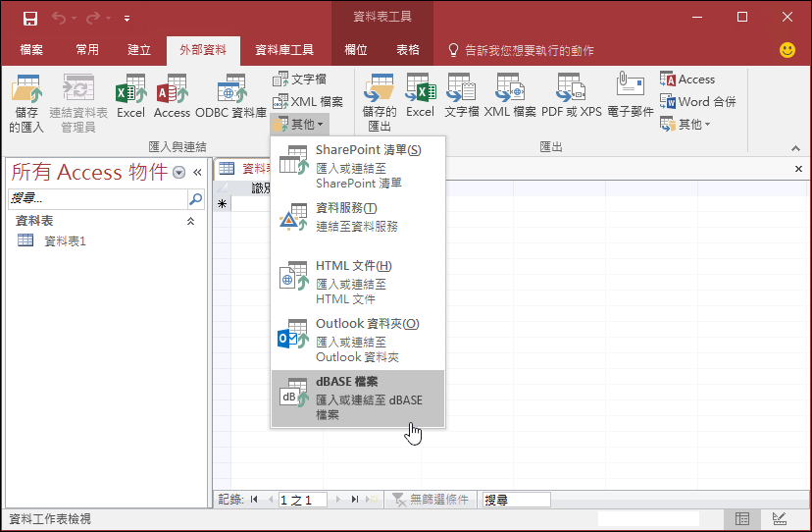
Task: Go to first record button
Action: click(x=254, y=500)
